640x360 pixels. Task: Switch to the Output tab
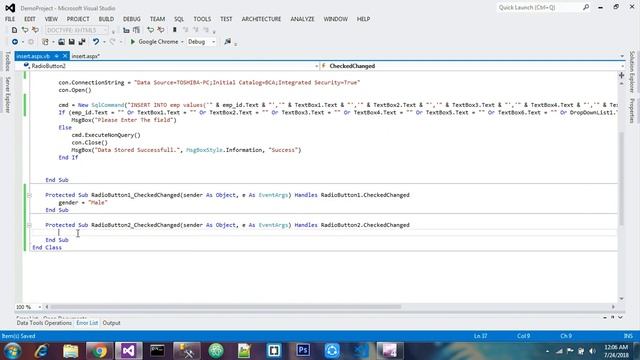point(111,323)
